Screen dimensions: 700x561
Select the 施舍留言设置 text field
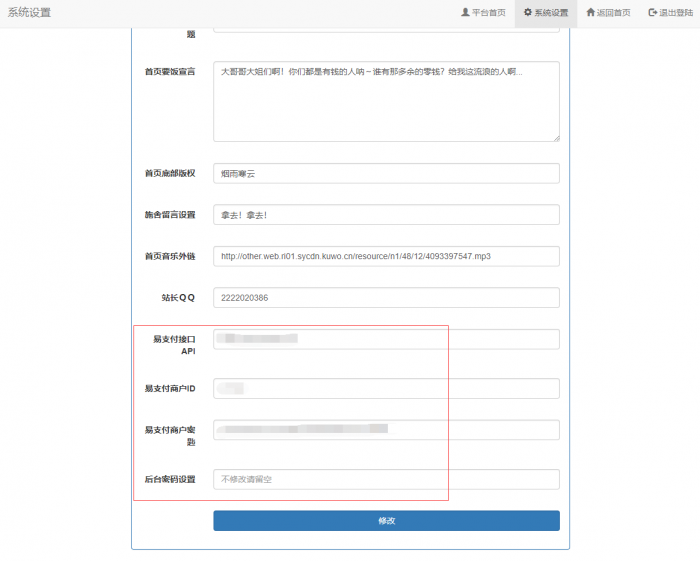[385, 215]
